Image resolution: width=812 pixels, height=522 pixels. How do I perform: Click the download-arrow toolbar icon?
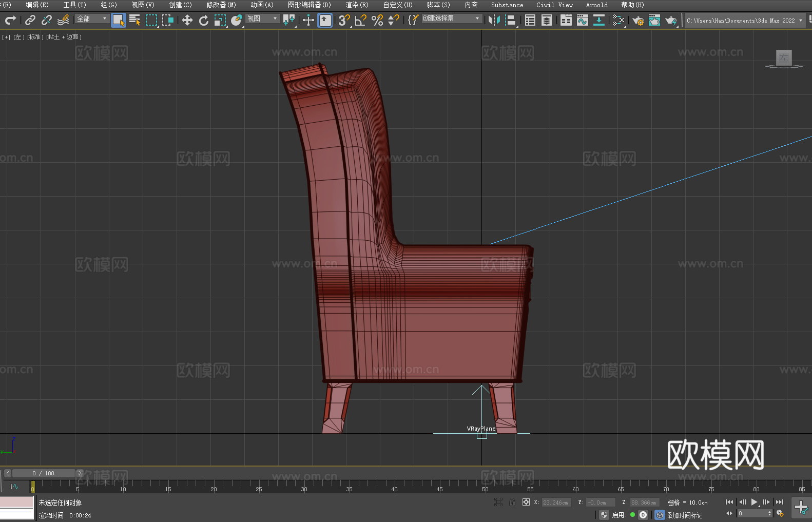click(x=599, y=20)
